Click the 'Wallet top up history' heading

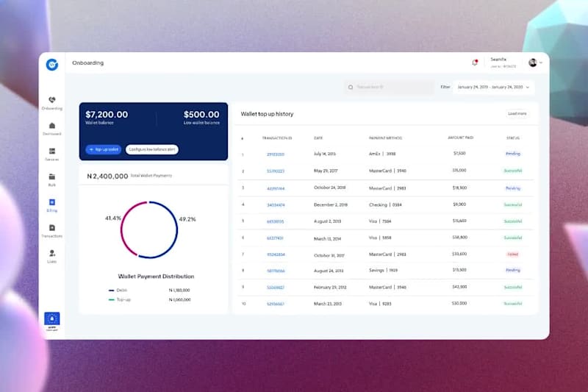267,114
